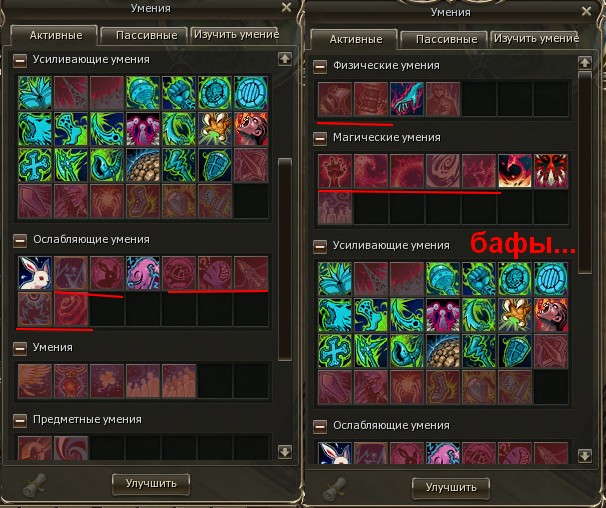Click right panel Улучшить button
606x508 pixels.
point(451,488)
